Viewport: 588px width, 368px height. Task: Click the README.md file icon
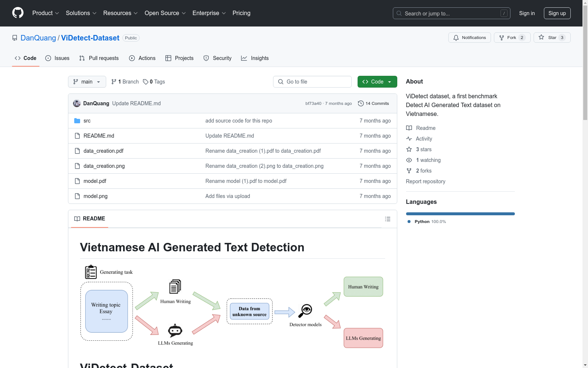[77, 136]
